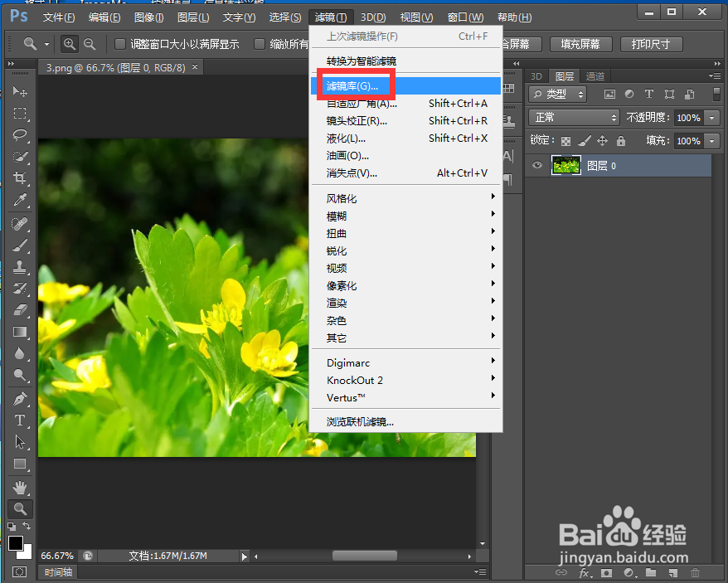Create a new layer
Screen dimensions: 728x583
point(673,572)
